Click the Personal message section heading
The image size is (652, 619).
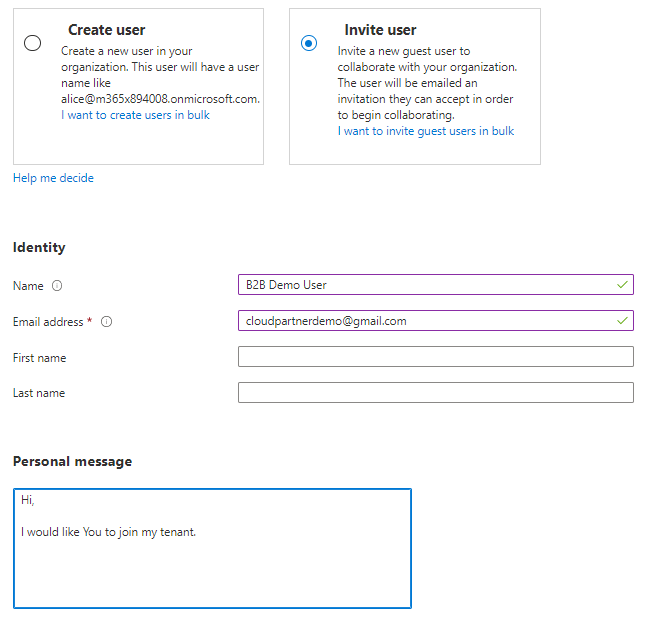[72, 461]
